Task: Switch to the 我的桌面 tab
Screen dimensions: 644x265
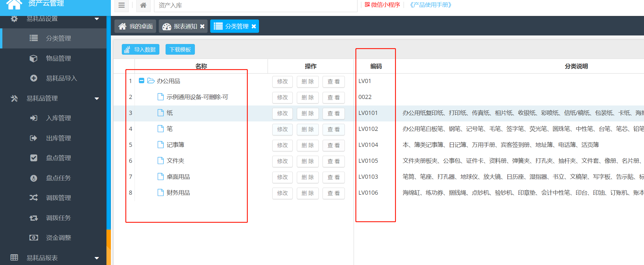Action: pyautogui.click(x=135, y=26)
